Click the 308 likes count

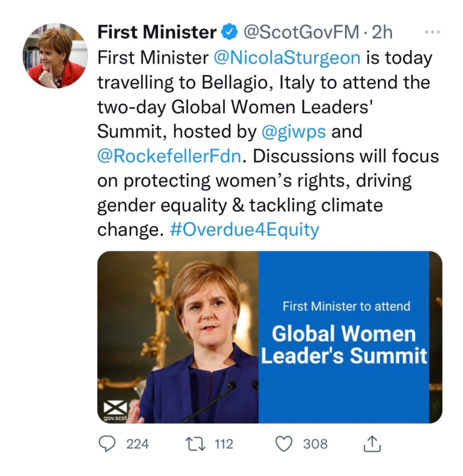(315, 444)
